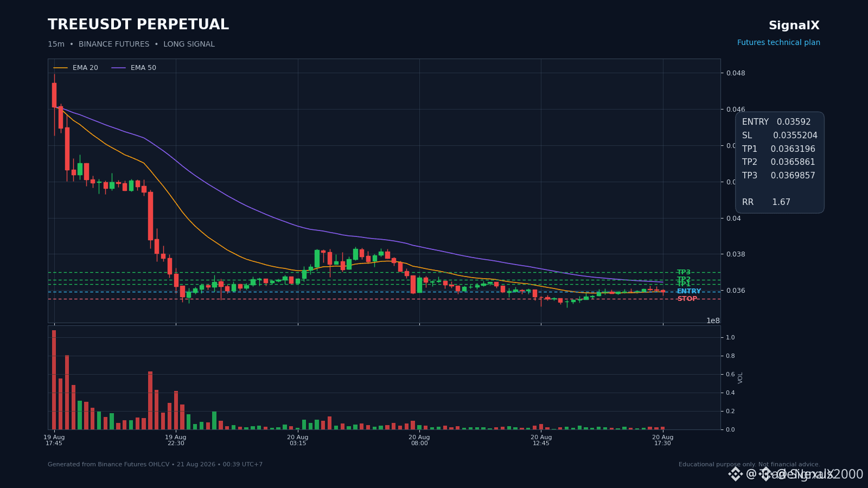Click the TP3 value 0.0369857 in the plan box
The width and height of the screenshot is (868, 488).
click(793, 176)
